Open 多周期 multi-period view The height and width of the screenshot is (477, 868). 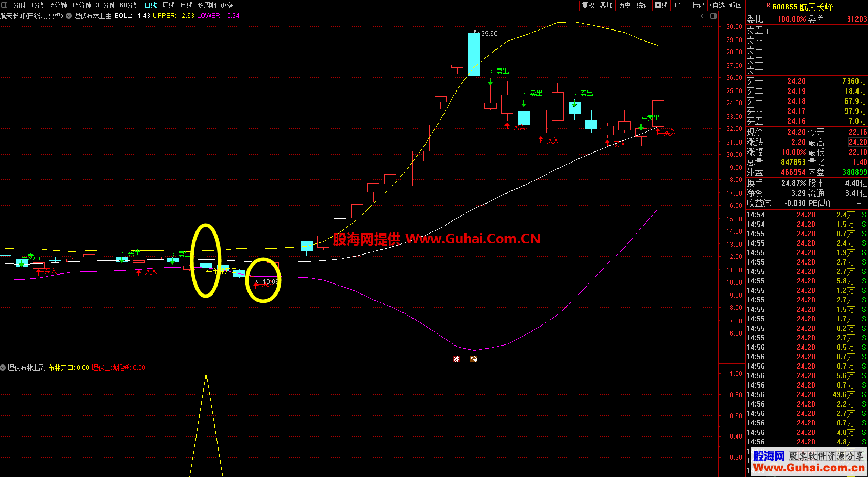[206, 5]
